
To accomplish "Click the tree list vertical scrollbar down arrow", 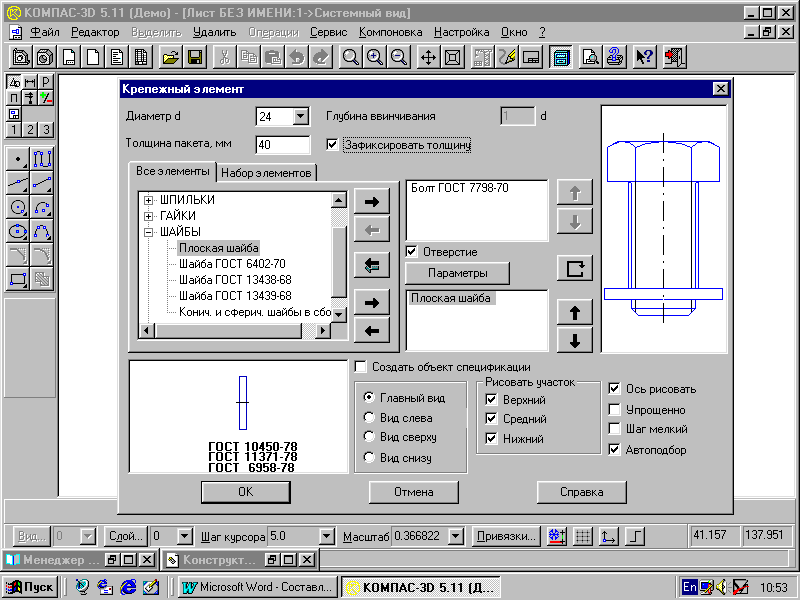I will coord(338,315).
